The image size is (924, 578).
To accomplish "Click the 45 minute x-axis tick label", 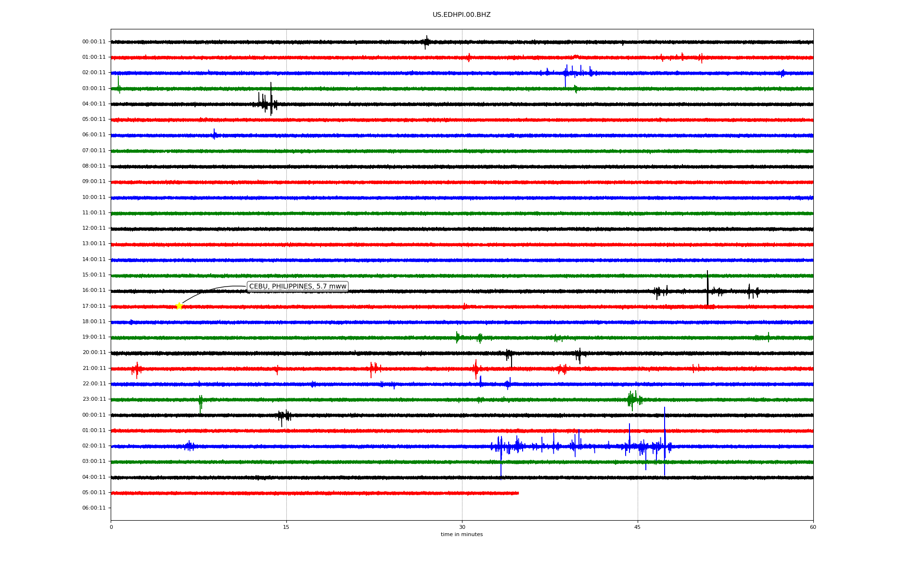I will (x=637, y=527).
